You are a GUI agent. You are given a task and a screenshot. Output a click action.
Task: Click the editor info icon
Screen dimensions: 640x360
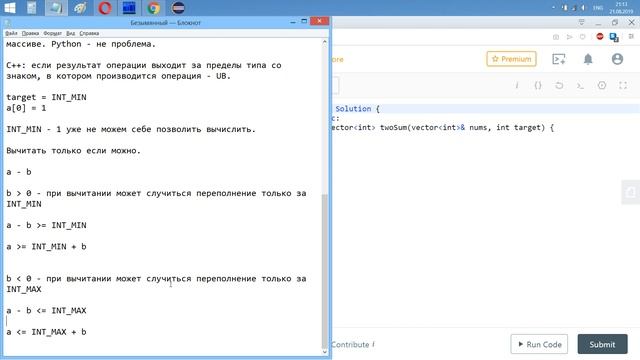(517, 85)
